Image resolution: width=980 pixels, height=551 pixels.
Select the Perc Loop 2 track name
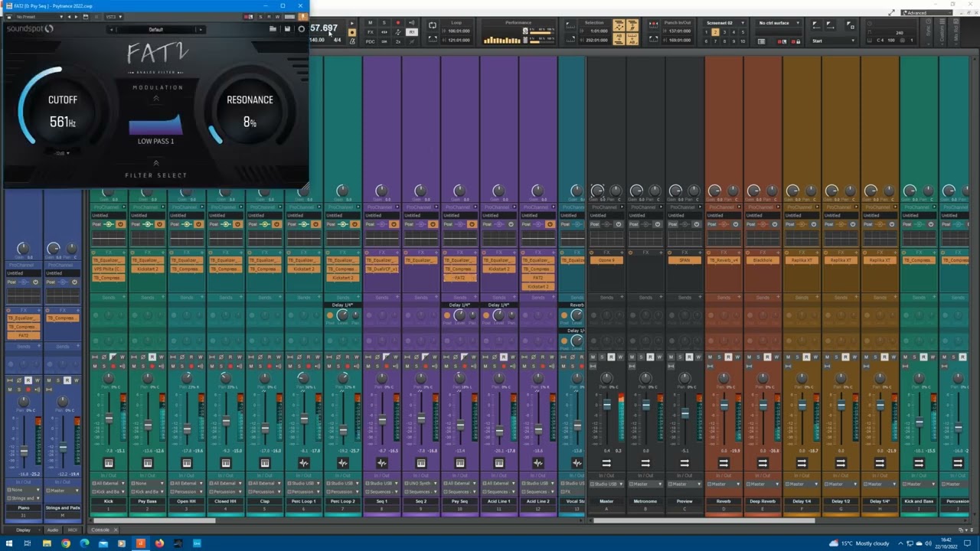343,501
